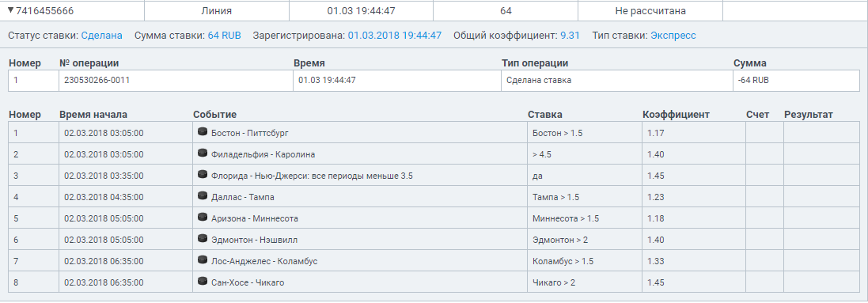The height and width of the screenshot is (303, 868).
Task: Select event Бостон - Питтсбург
Action: (250, 133)
